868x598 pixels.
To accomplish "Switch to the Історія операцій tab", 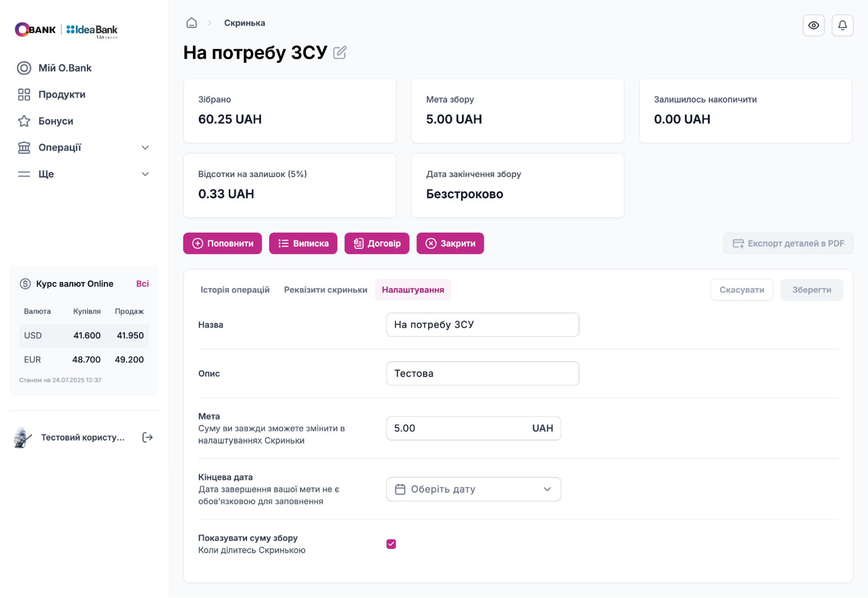I will coord(235,289).
